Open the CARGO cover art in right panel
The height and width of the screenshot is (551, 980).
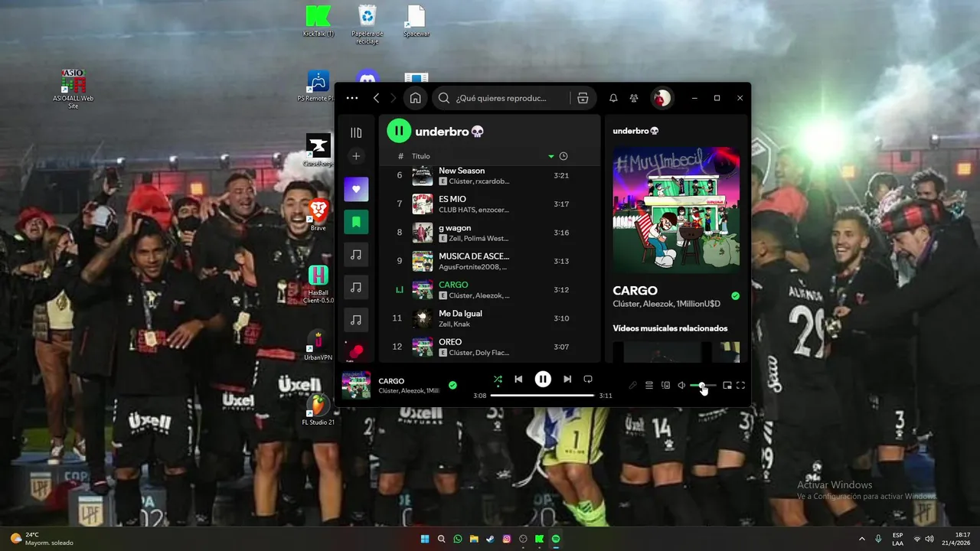pyautogui.click(x=676, y=210)
